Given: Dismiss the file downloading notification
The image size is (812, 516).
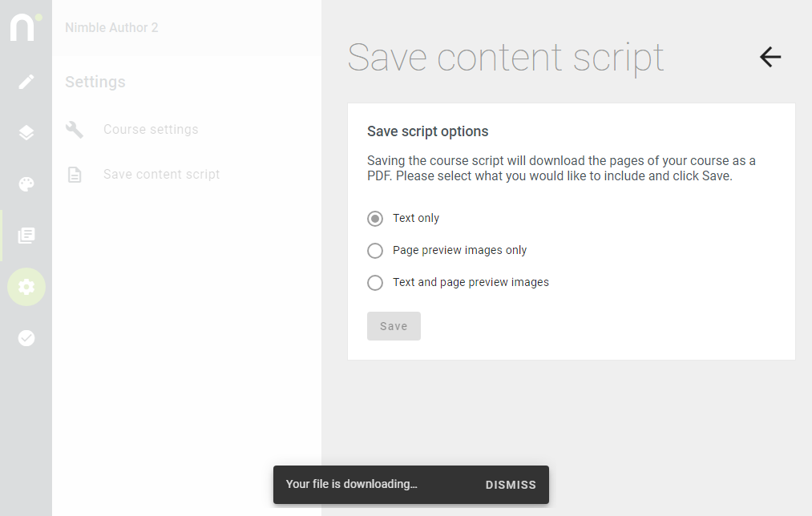Looking at the screenshot, I should click(510, 485).
